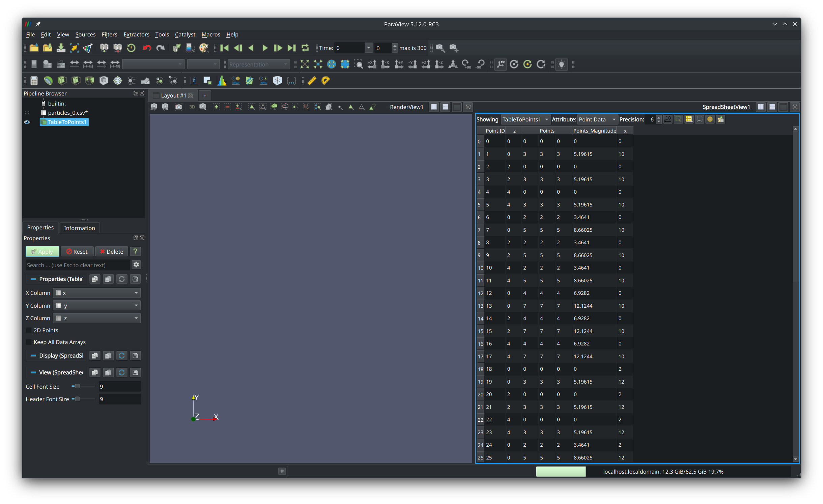Open the Time value dropdown
Image resolution: width=823 pixels, height=504 pixels.
click(x=369, y=48)
